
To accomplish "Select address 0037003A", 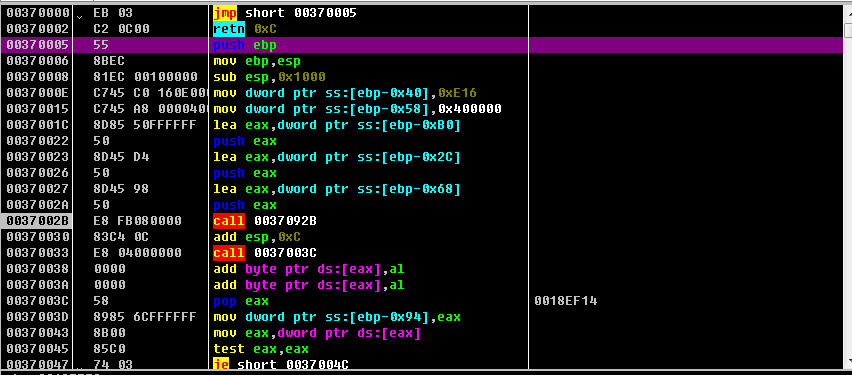I will (x=37, y=285).
